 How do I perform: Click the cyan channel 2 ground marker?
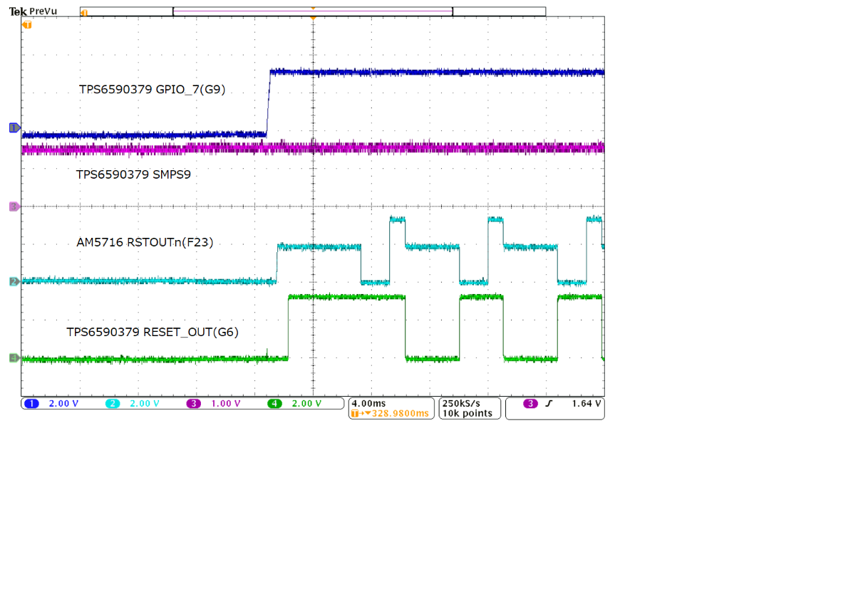[x=14, y=281]
